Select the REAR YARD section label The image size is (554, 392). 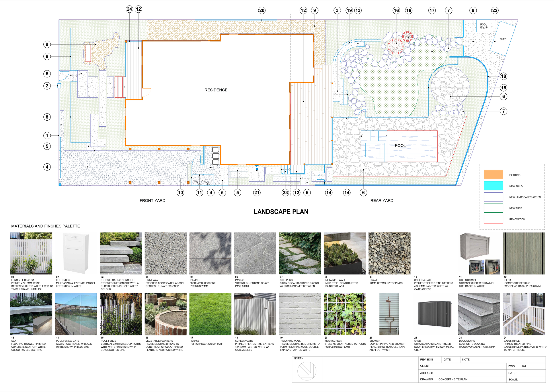pos(382,200)
